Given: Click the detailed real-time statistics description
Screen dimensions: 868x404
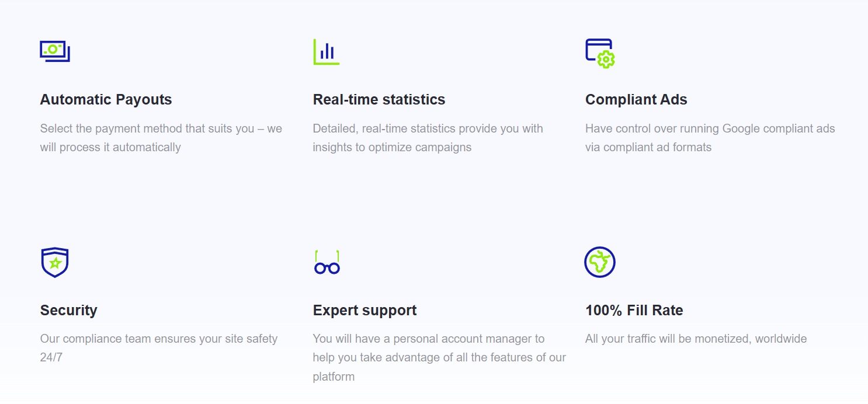Looking at the screenshot, I should [x=428, y=138].
